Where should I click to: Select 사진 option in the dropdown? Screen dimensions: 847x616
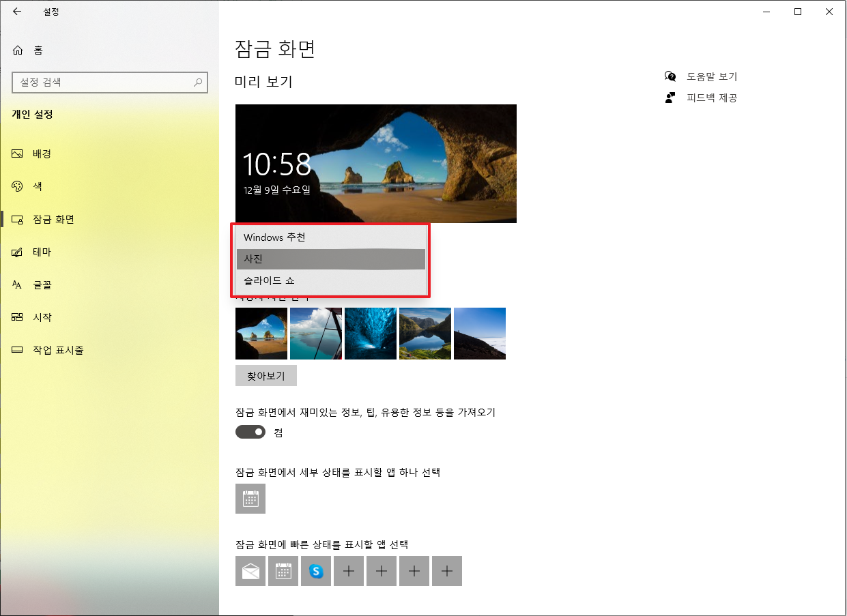[x=330, y=259]
